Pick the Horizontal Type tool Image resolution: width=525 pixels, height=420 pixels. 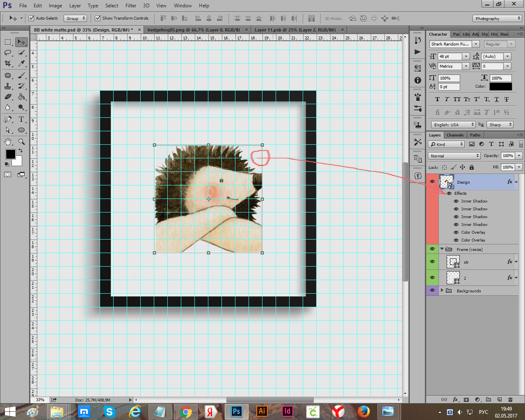21,119
